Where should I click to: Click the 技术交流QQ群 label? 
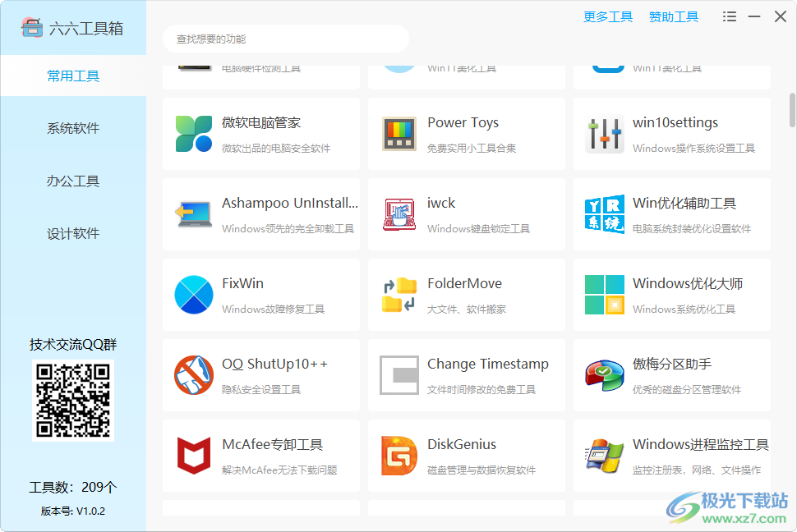point(73,345)
